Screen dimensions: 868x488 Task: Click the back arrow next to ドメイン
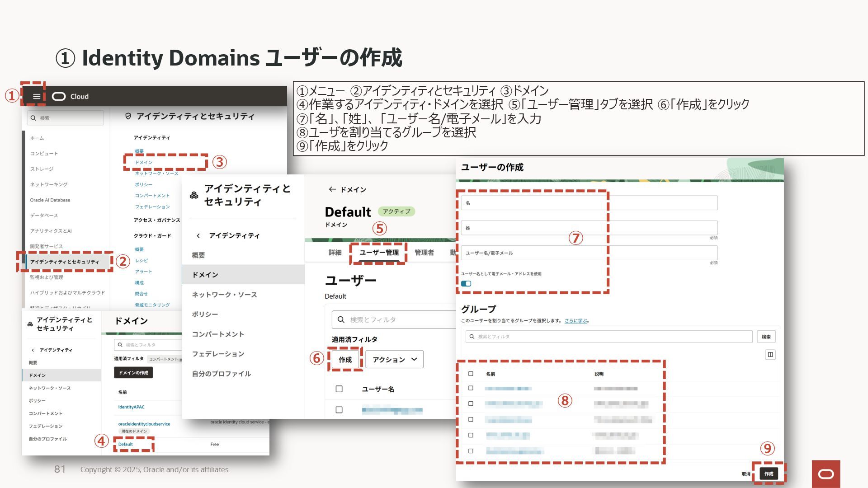point(332,189)
